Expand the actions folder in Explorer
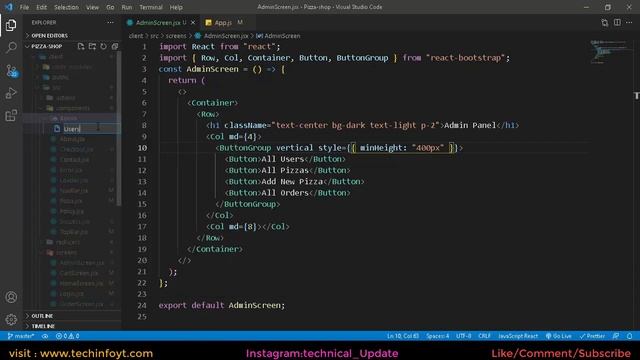 click(65, 98)
